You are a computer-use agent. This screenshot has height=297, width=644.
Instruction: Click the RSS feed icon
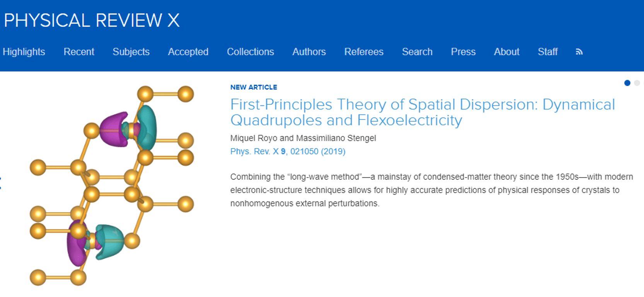click(579, 52)
